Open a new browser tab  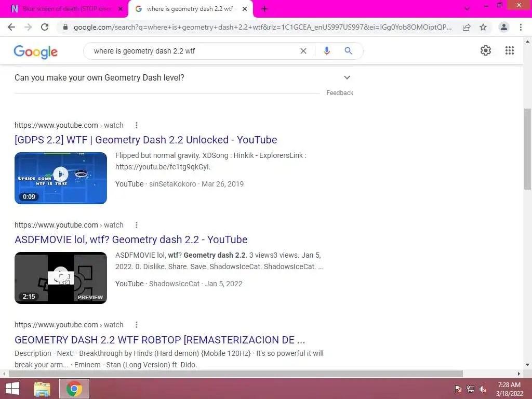click(x=264, y=9)
